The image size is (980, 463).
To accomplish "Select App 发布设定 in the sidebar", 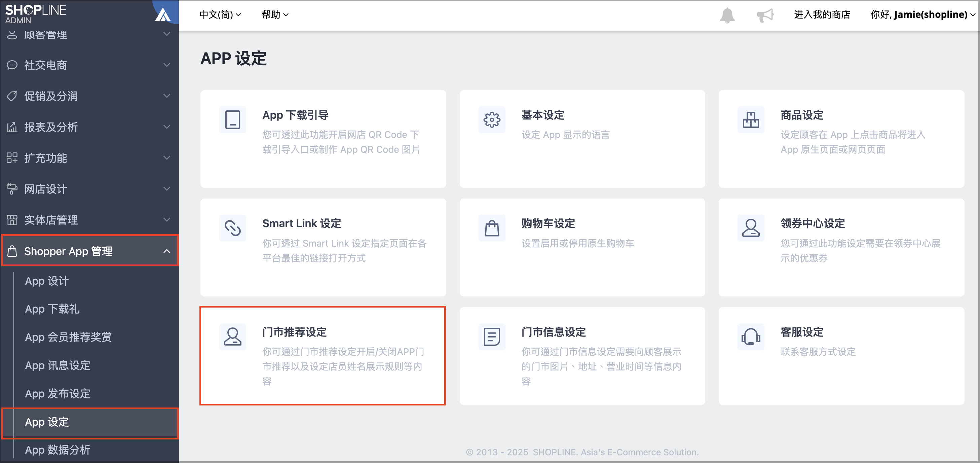I will [58, 393].
